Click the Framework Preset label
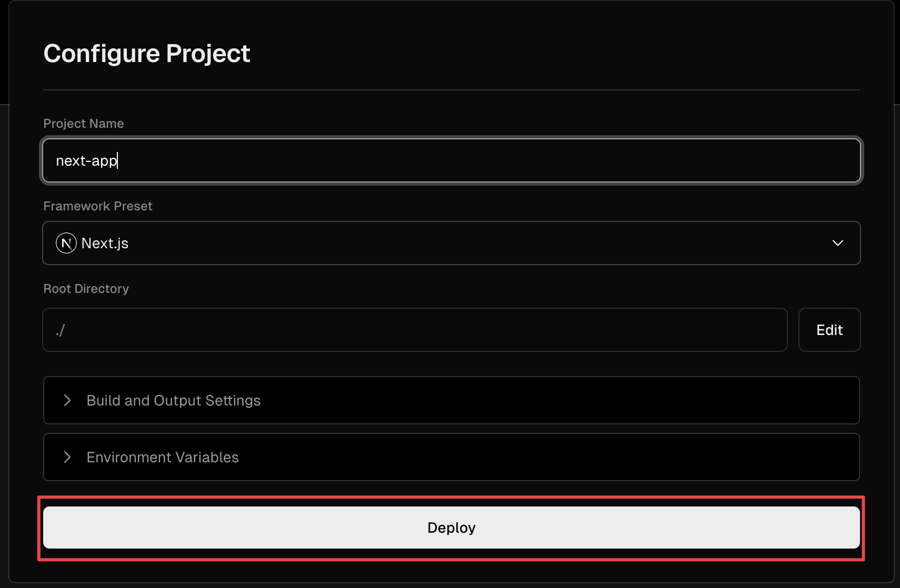Viewport: 900px width, 588px height. coord(98,206)
